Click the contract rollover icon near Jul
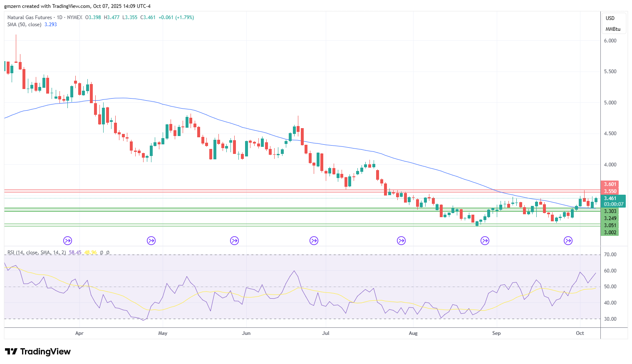The height and width of the screenshot is (364, 632). click(x=314, y=240)
